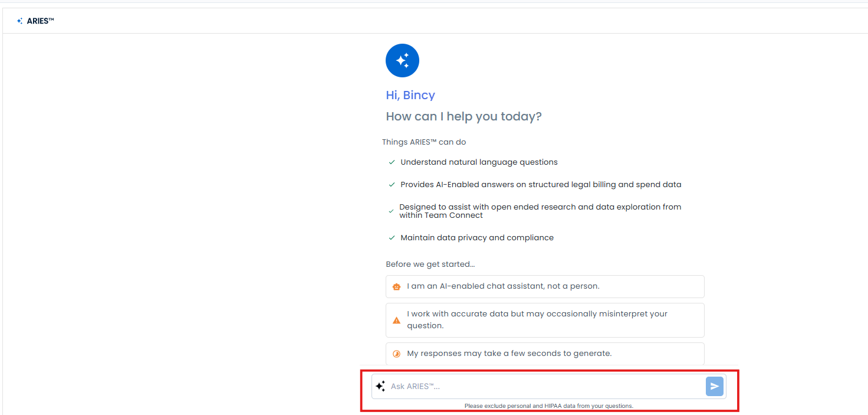Click checkmark beside Maintain data privacy
The height and width of the screenshot is (415, 868).
click(392, 238)
